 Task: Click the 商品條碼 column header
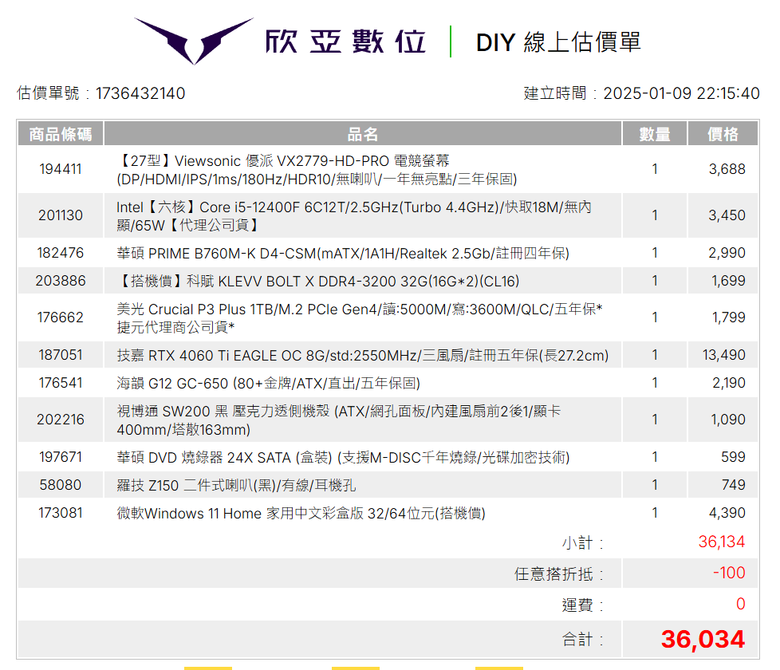[60, 134]
